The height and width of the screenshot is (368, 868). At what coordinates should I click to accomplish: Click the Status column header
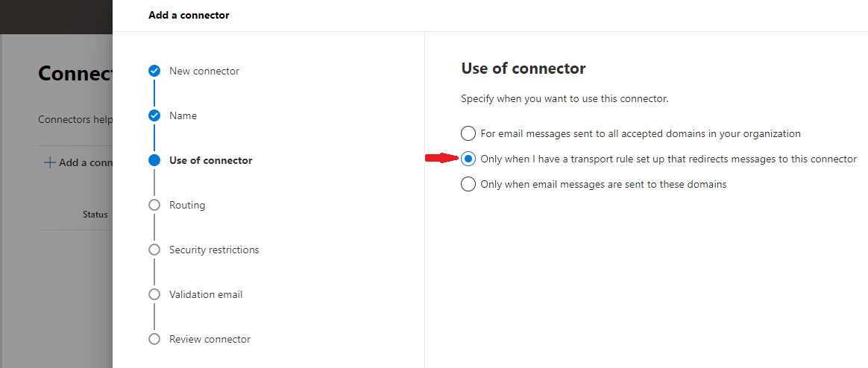point(95,214)
